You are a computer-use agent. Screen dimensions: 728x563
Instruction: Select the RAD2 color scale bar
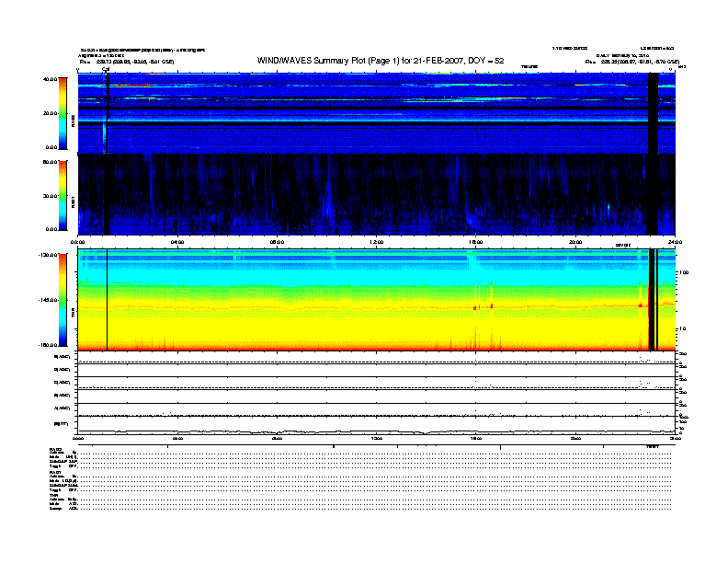click(x=63, y=113)
